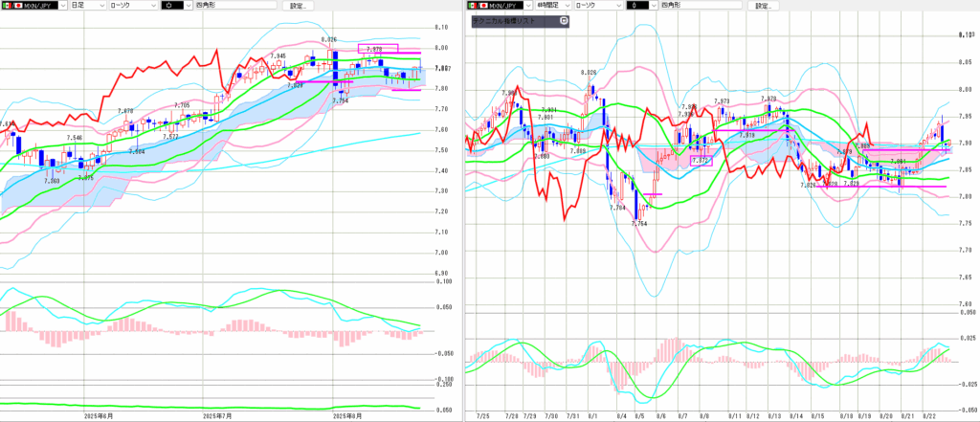Click the 7.919 price label on 4-hour chart
980x422 pixels.
(746, 135)
